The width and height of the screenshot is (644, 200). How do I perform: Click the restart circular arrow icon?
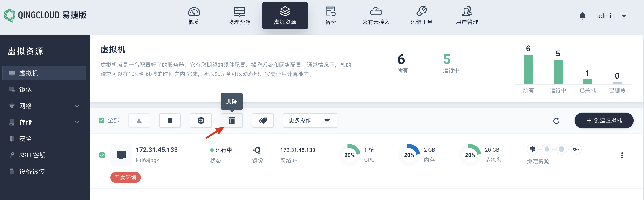click(x=201, y=121)
